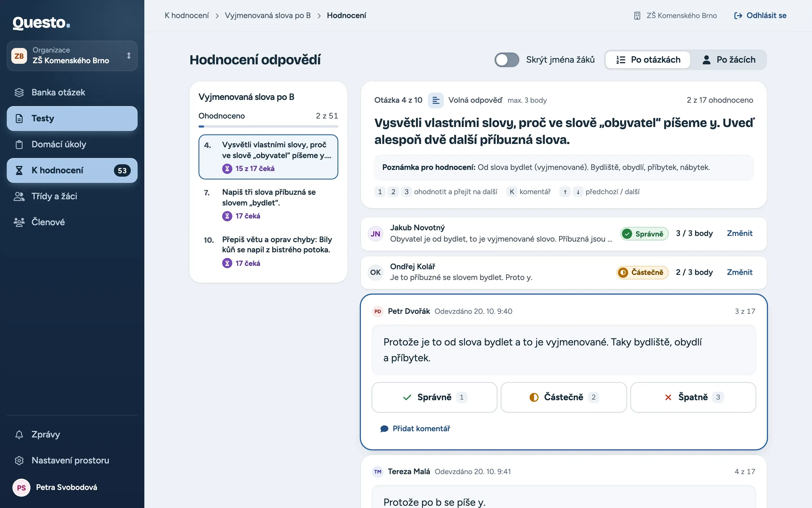Open Zprávy notifications bell

point(19,434)
